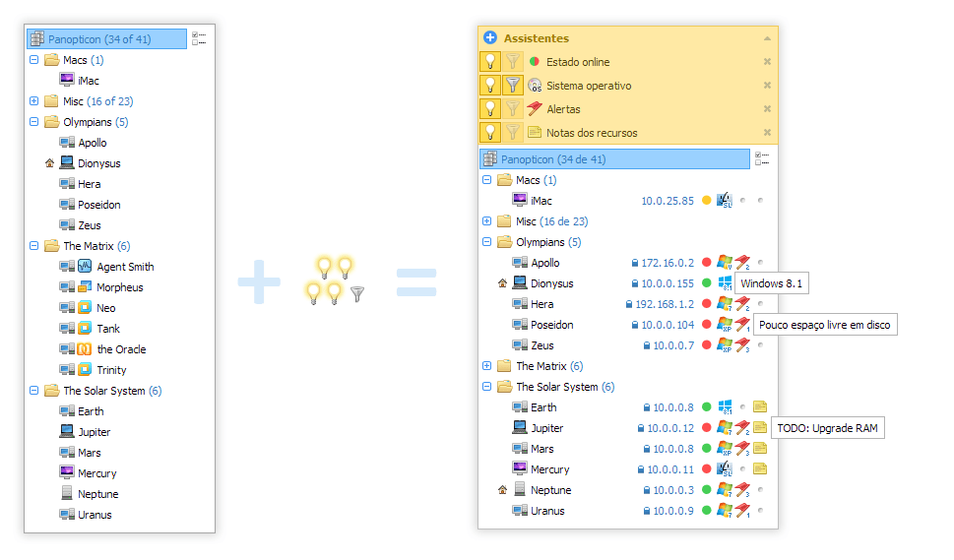Viewport: 954px width, 560px height.
Task: Click the add Assistentes plus icon
Action: pos(490,38)
